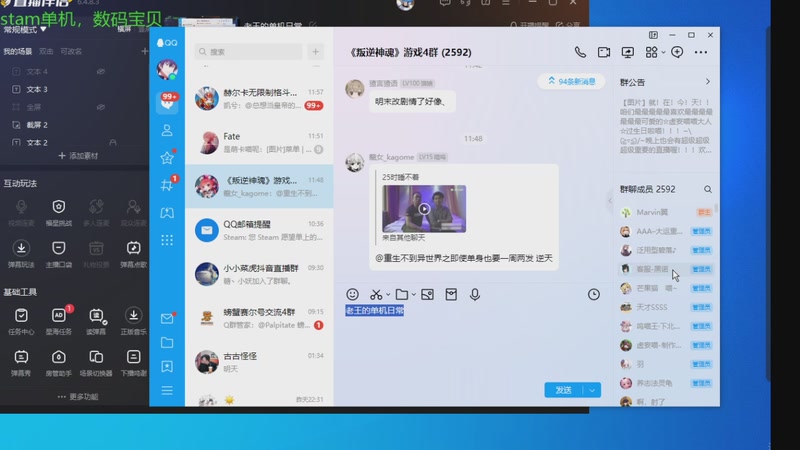800x450 pixels.
Task: Select the Marvin member in group list
Action: [x=665, y=212]
